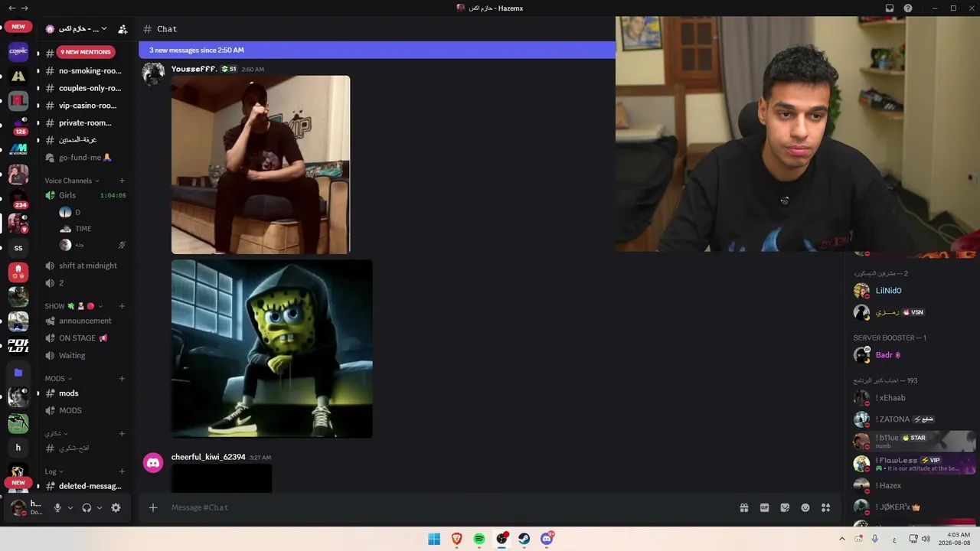
Task: Open the deleted-messages log channel
Action: [x=84, y=486]
